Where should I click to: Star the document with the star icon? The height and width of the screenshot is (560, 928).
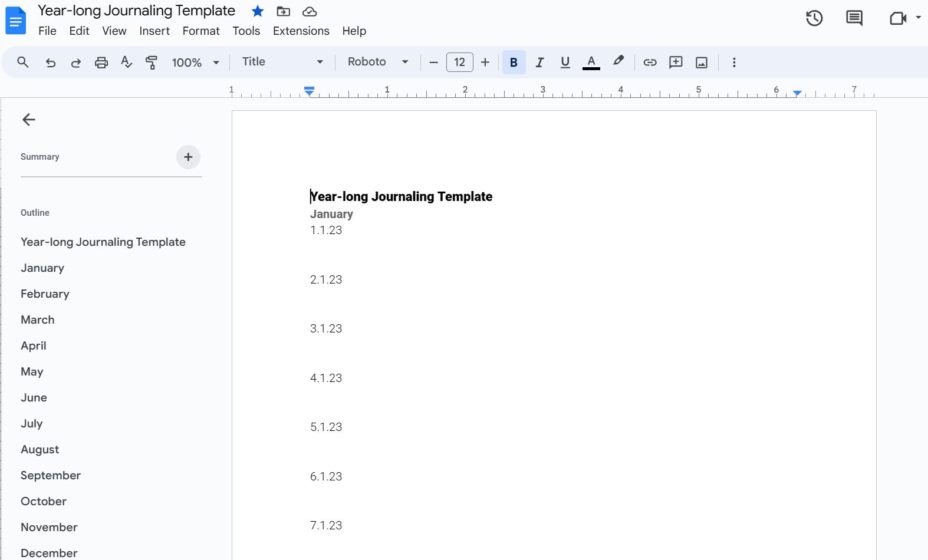tap(258, 11)
